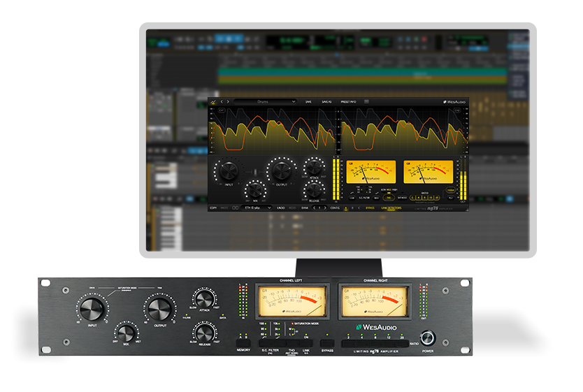Screen dimensions: 583x392
Task: Click the ALL ratio button in plugin
Action: (x=451, y=198)
